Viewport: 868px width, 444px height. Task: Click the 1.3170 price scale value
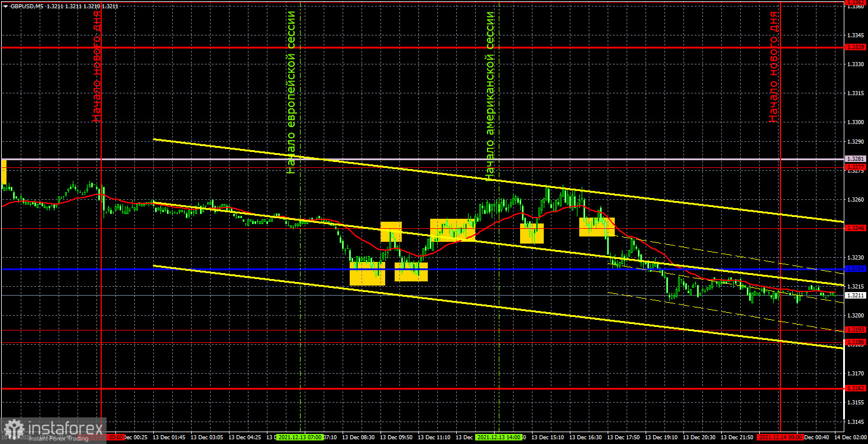856,373
